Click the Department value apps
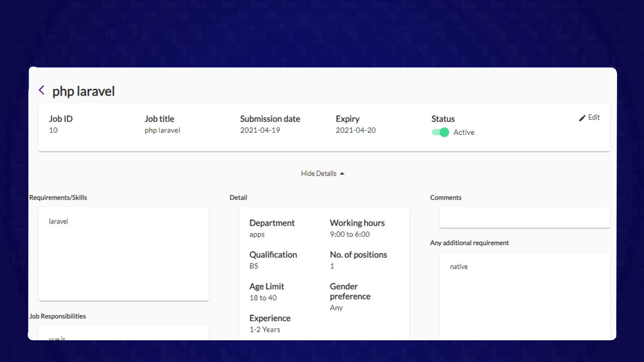The image size is (644, 362). [257, 234]
